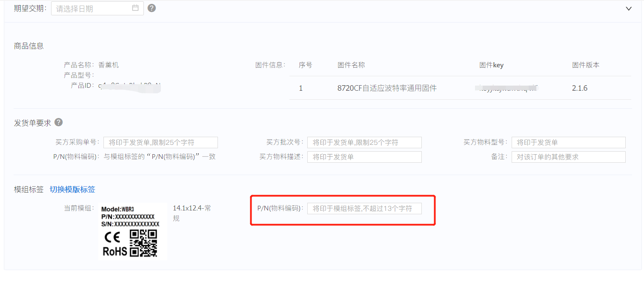Click the WBR3 module label thumbnail

click(132, 231)
